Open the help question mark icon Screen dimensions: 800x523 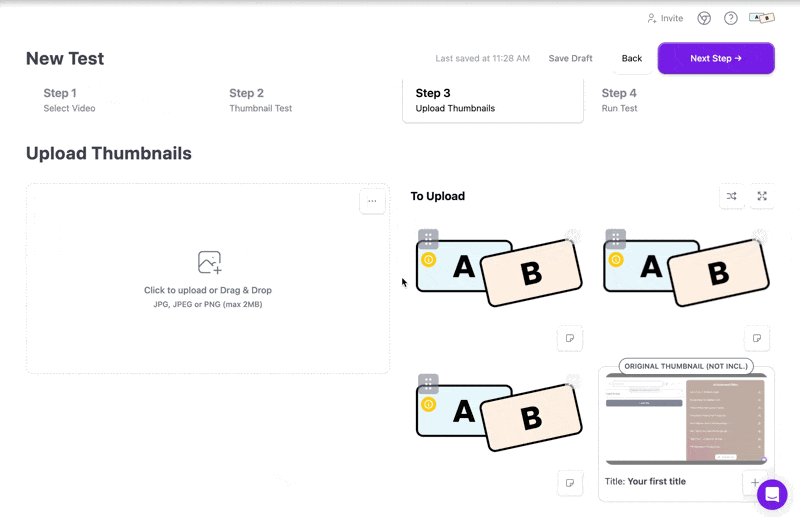[731, 18]
